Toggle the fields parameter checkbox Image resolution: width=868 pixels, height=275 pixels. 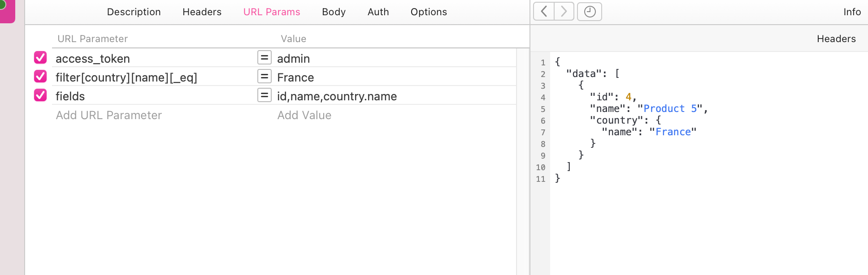[40, 95]
